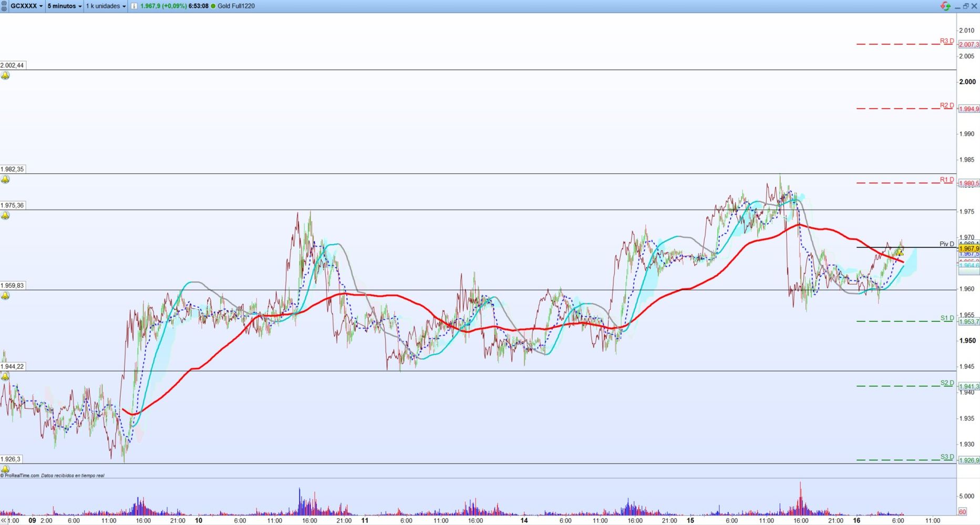Open the 1 k unidades dropdown
The width and height of the screenshot is (980, 525).
click(106, 6)
